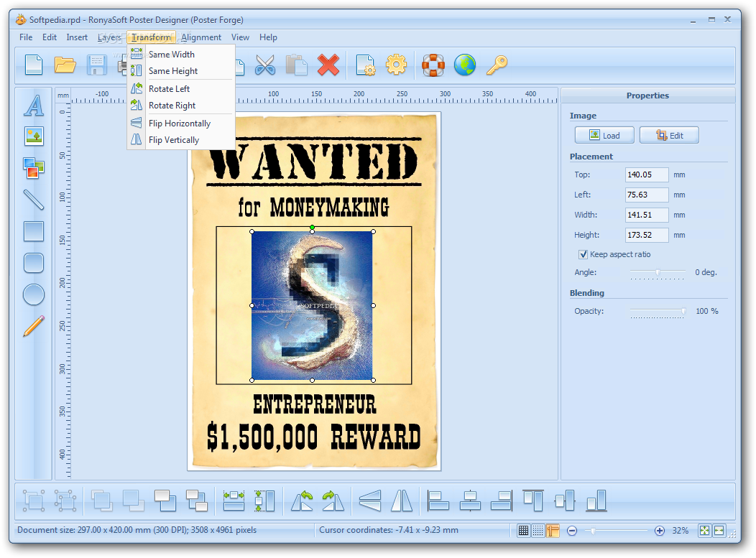Click the Align Left icon in bottom toolbar
Screen dimensions: 756x558
(438, 500)
